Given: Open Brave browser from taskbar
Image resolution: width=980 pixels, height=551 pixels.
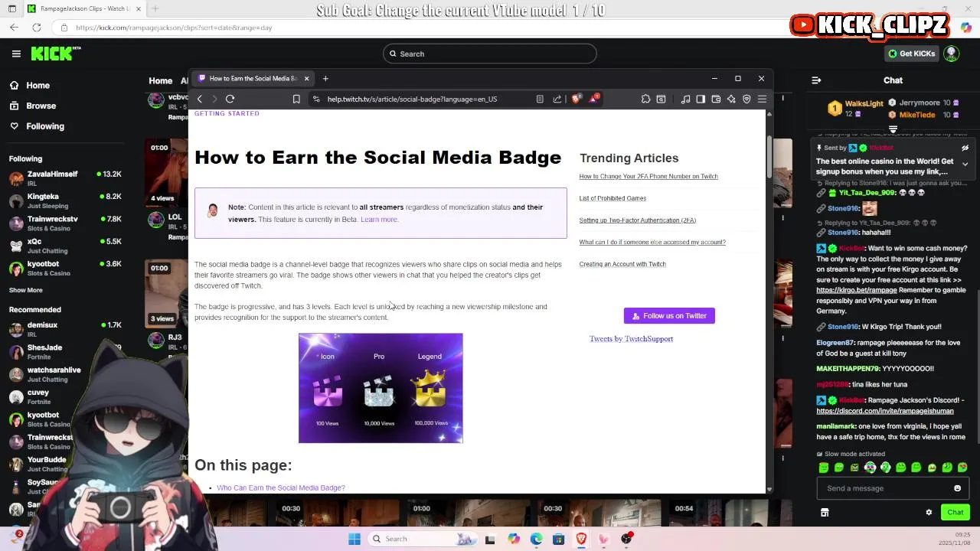Looking at the screenshot, I should [581, 539].
